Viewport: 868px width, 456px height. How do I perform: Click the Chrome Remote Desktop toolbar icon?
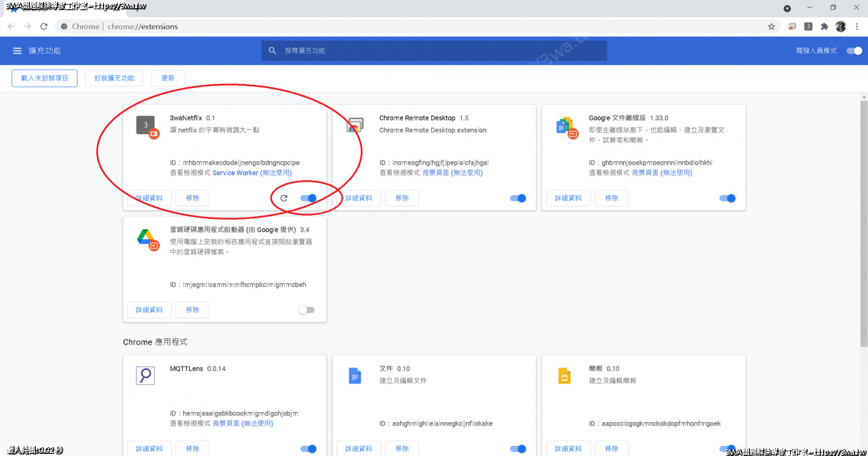[x=792, y=26]
